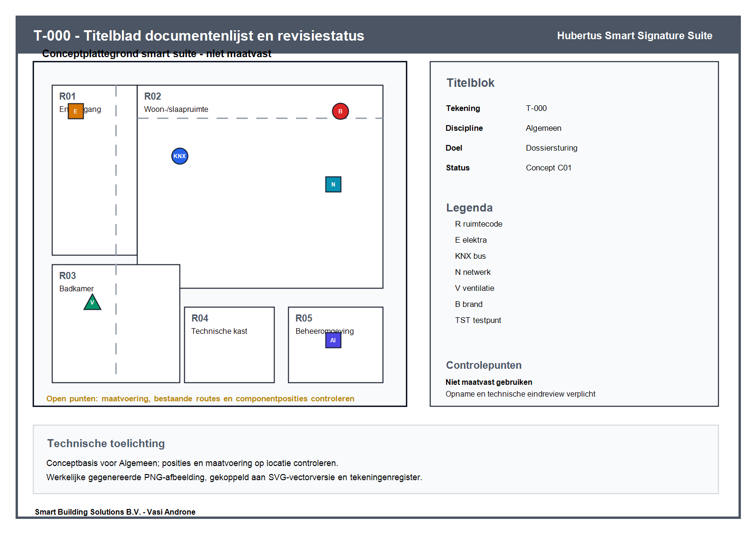Click the Technische toelichting heading

tap(106, 443)
